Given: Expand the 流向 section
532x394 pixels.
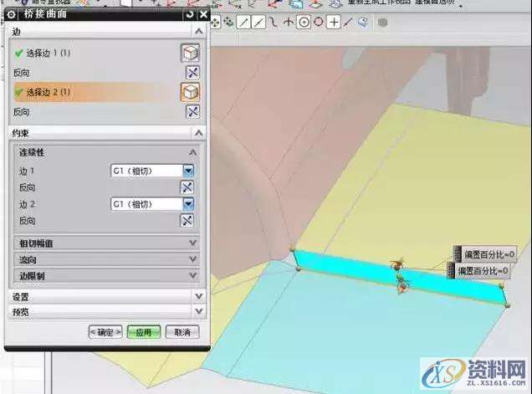Looking at the screenshot, I should point(193,259).
